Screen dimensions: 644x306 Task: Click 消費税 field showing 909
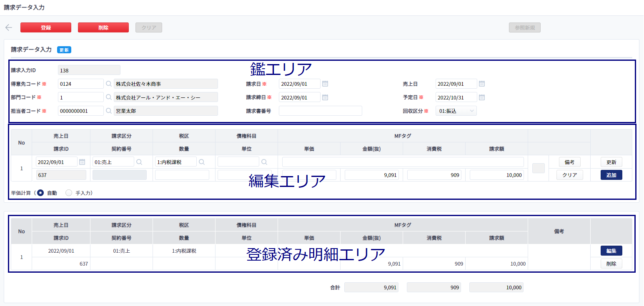coord(434,175)
